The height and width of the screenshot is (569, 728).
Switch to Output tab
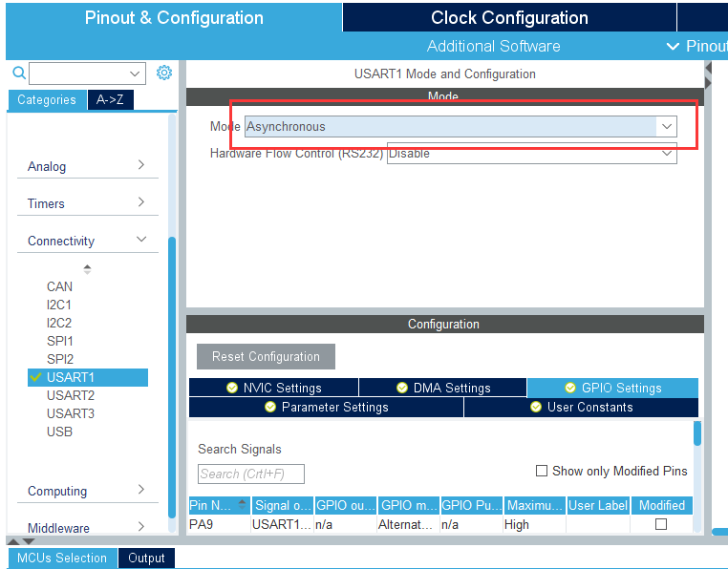coord(146,558)
